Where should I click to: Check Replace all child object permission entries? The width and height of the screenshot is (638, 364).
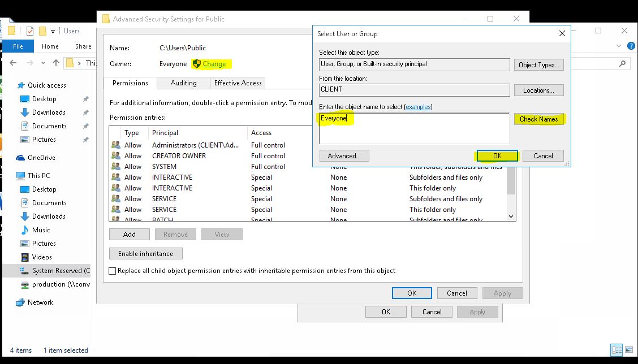tap(113, 271)
